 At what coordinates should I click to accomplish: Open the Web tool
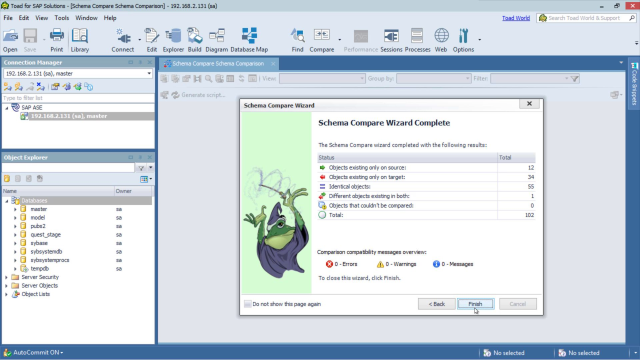click(x=441, y=40)
